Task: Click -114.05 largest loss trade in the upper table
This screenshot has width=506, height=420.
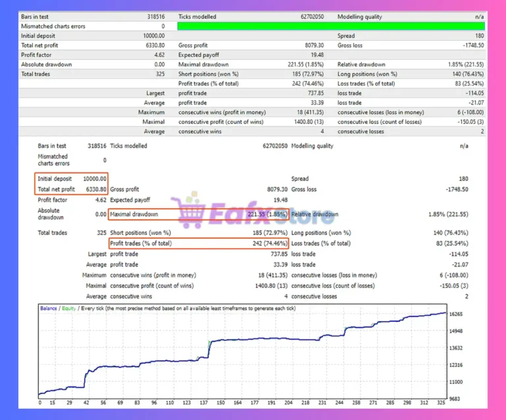Action: (x=474, y=93)
